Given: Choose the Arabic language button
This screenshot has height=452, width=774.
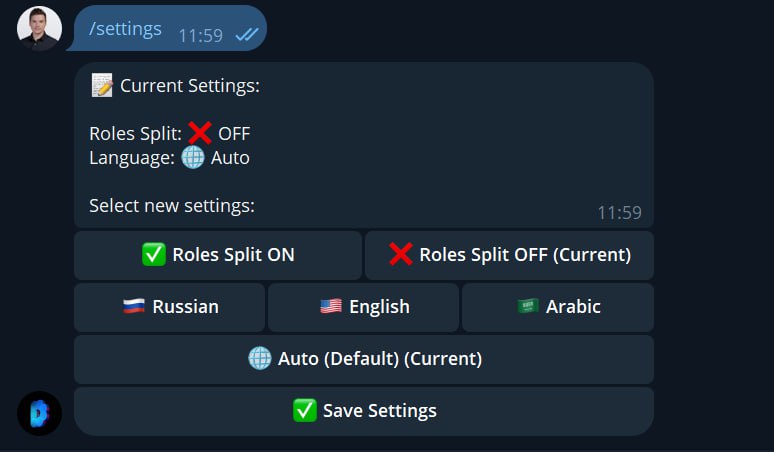Looking at the screenshot, I should click(558, 307).
